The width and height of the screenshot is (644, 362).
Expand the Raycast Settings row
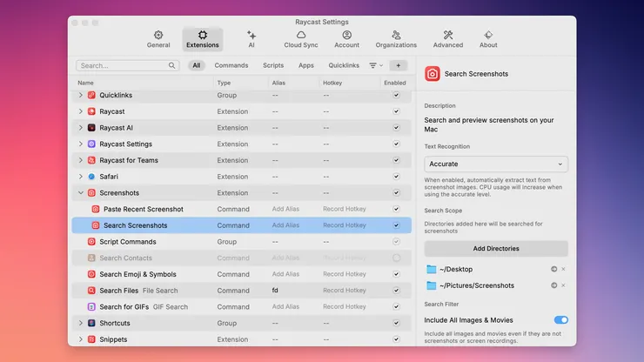tap(80, 144)
